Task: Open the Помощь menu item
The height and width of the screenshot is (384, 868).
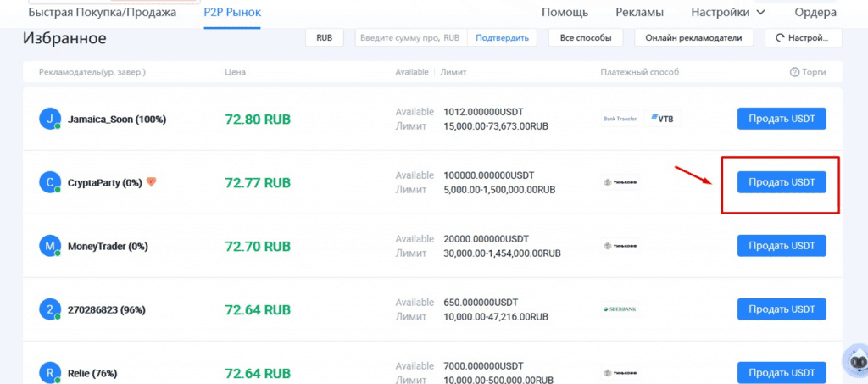Action: 565,12
